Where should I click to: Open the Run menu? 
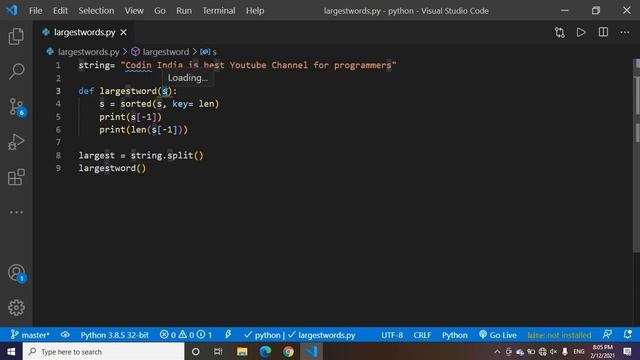tap(184, 11)
